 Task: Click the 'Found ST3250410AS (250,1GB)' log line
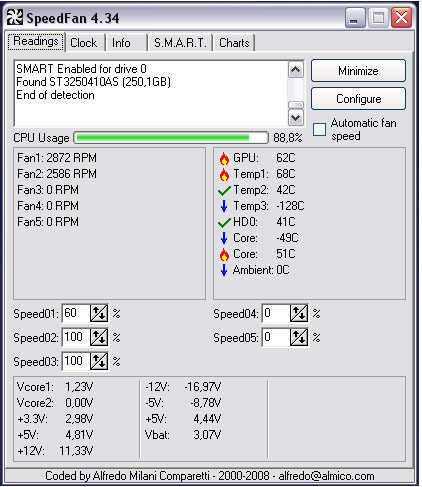[x=93, y=82]
